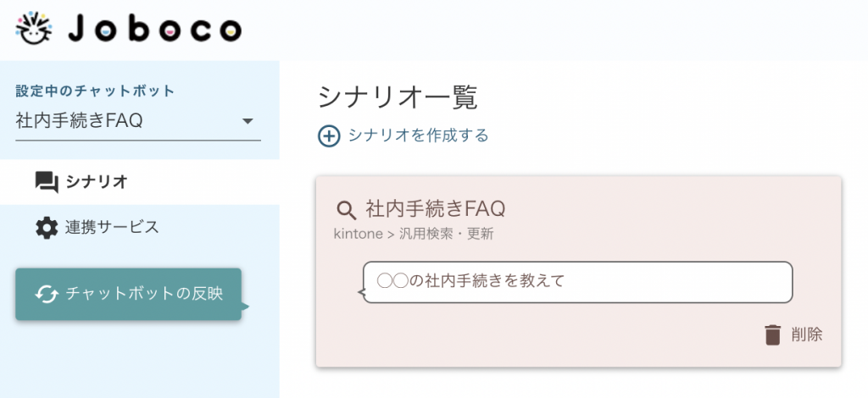Click the Joboco wordmark in header

click(x=155, y=30)
